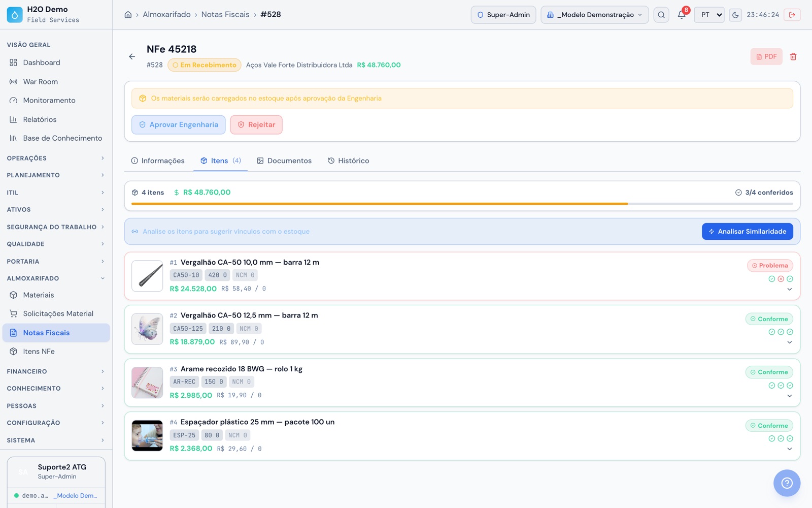Viewport: 812px width, 508px height.
Task: Click the red trash delete icon
Action: point(793,56)
